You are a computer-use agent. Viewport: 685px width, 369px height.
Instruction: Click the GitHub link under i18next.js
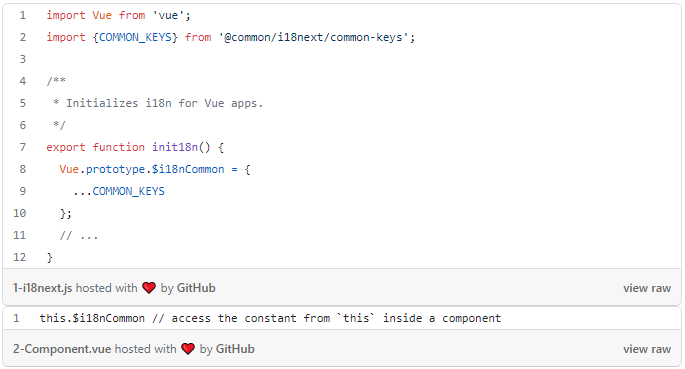click(x=196, y=288)
